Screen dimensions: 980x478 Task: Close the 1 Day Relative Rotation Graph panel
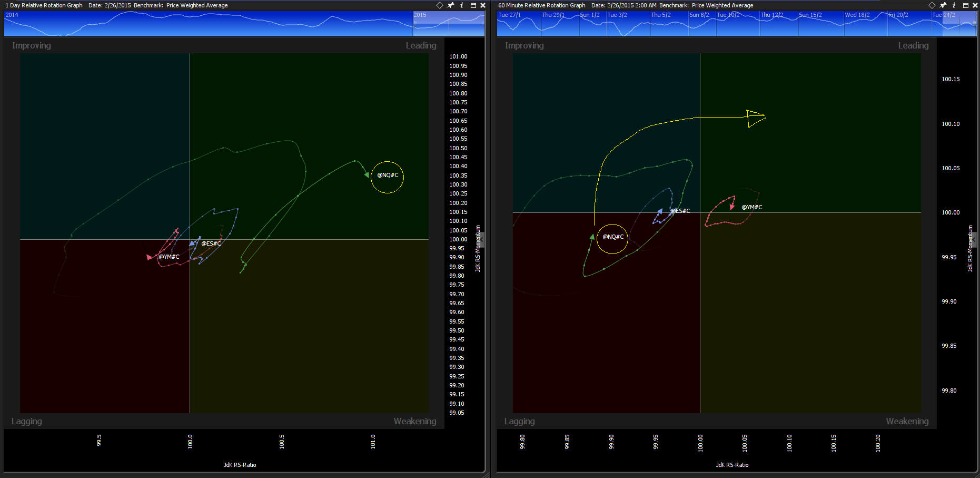[x=483, y=5]
